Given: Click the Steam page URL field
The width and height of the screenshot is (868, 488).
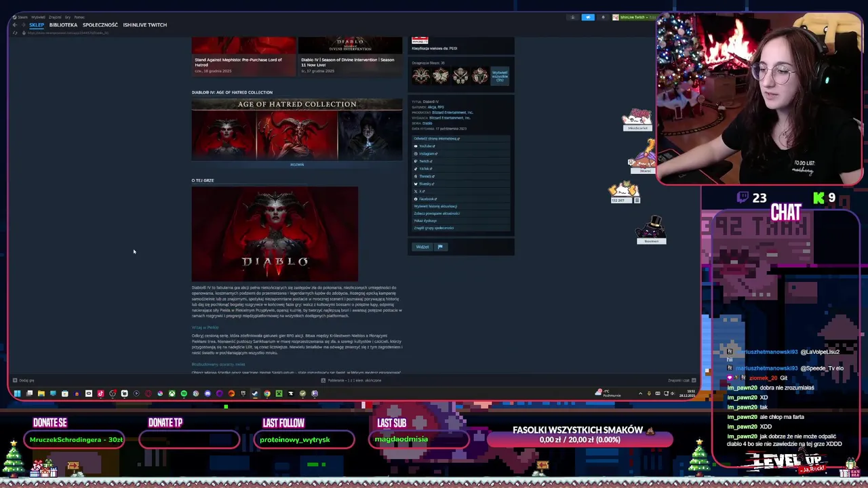Looking at the screenshot, I should click(x=68, y=33).
